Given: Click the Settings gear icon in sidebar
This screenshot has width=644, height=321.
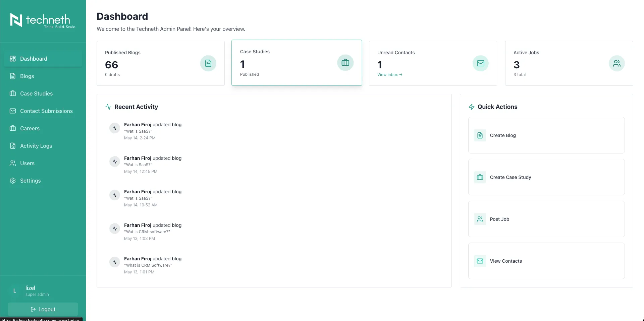Looking at the screenshot, I should point(13,181).
